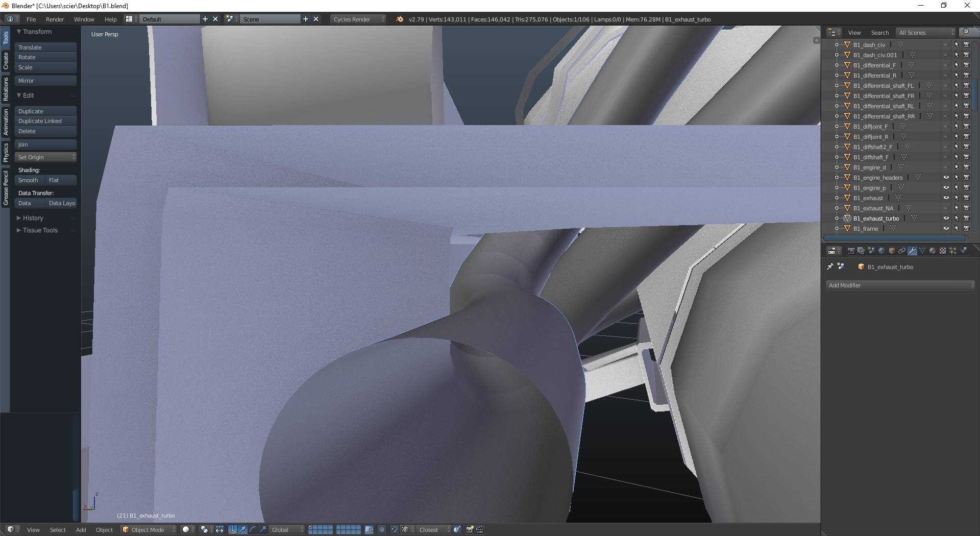Toggle proportional editing mode button
This screenshot has height=536, width=980.
382,529
